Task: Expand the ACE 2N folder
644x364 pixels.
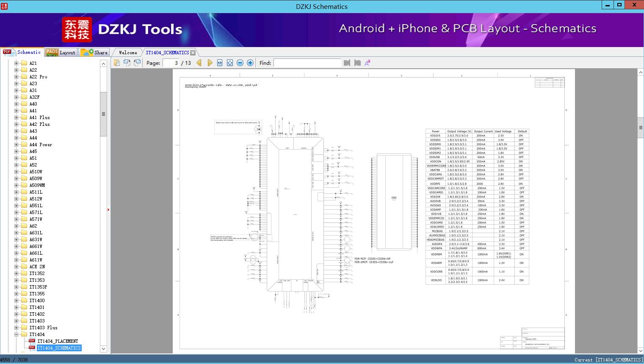Action: pyautogui.click(x=17, y=267)
